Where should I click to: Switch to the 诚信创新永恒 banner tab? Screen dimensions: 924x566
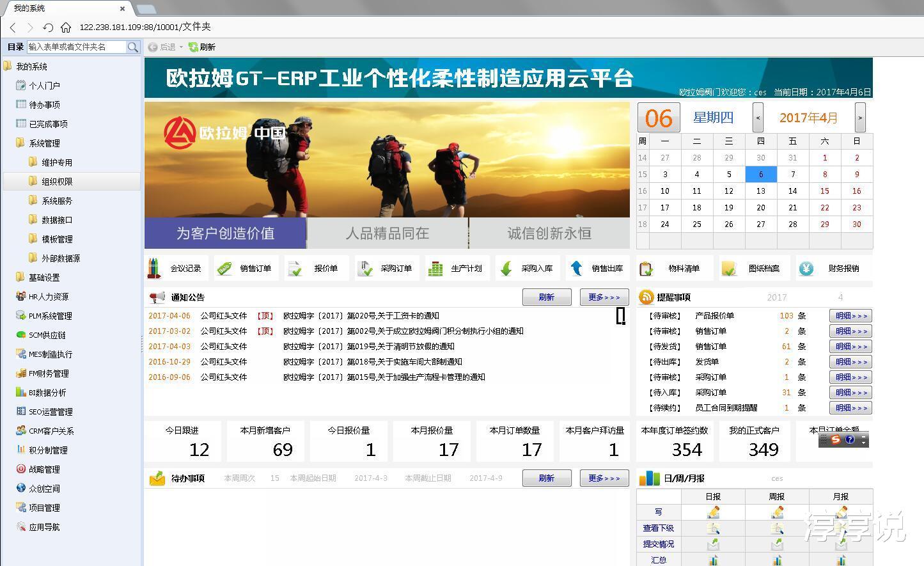coord(549,233)
